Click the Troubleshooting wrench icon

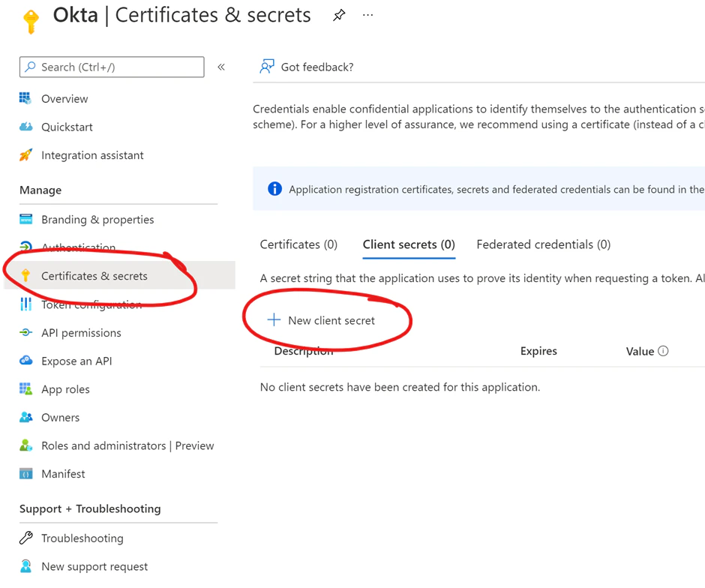(25, 538)
